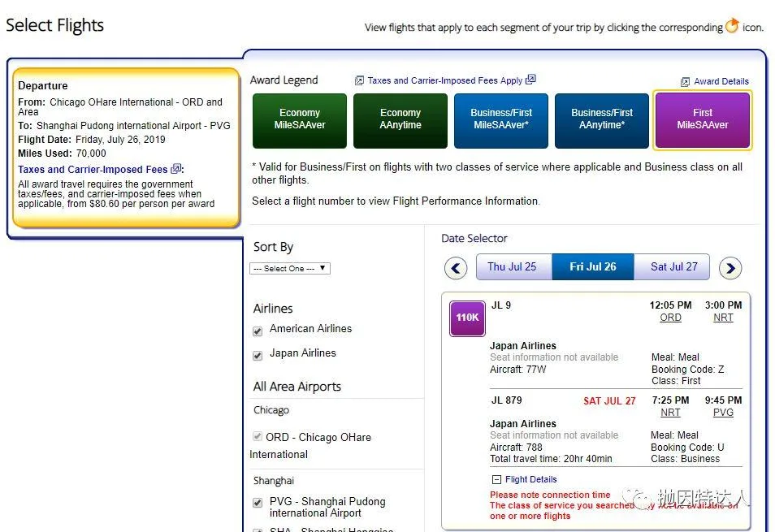Click the Flight Date Friday, July 26, 2019 text
This screenshot has width=775, height=532.
92,140
